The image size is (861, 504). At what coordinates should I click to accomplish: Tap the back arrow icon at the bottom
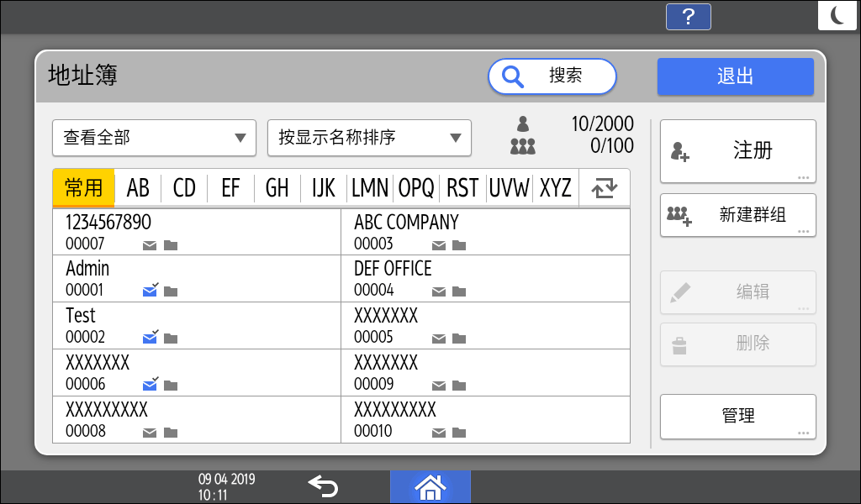[324, 486]
